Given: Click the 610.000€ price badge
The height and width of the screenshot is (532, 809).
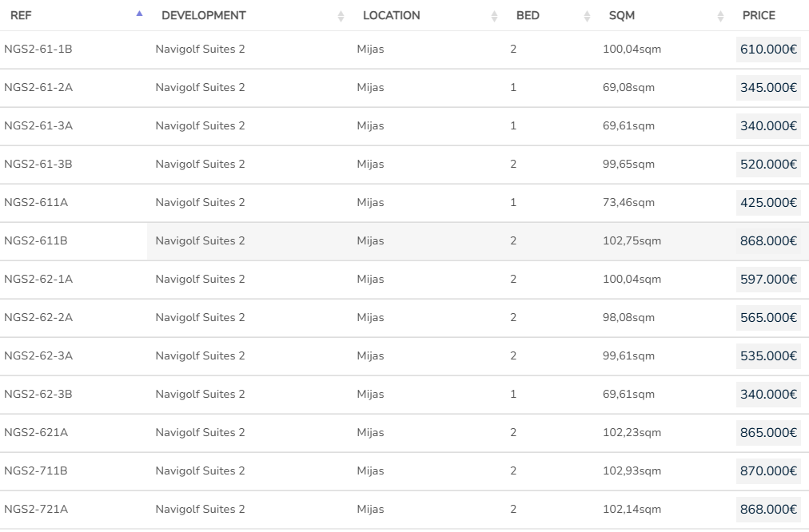Looking at the screenshot, I should [x=768, y=50].
